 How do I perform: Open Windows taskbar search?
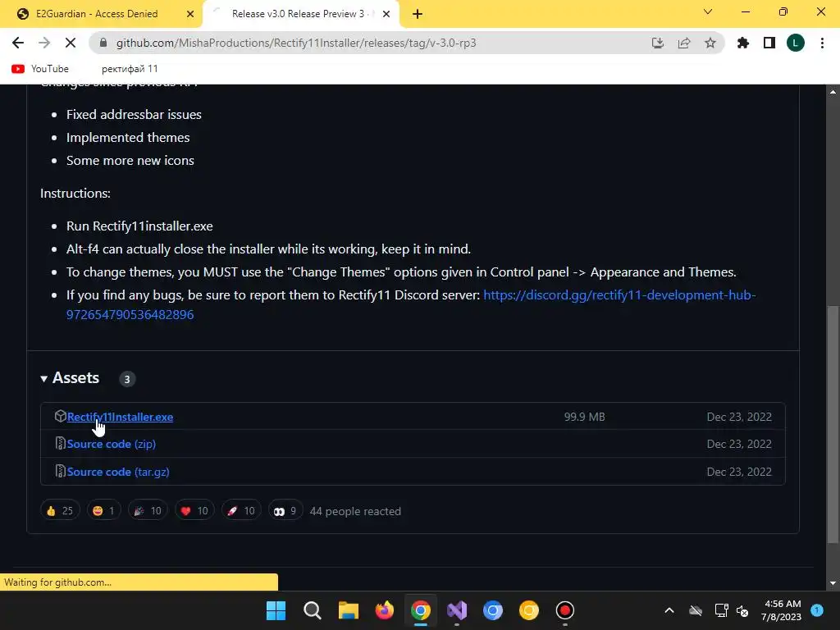(313, 610)
